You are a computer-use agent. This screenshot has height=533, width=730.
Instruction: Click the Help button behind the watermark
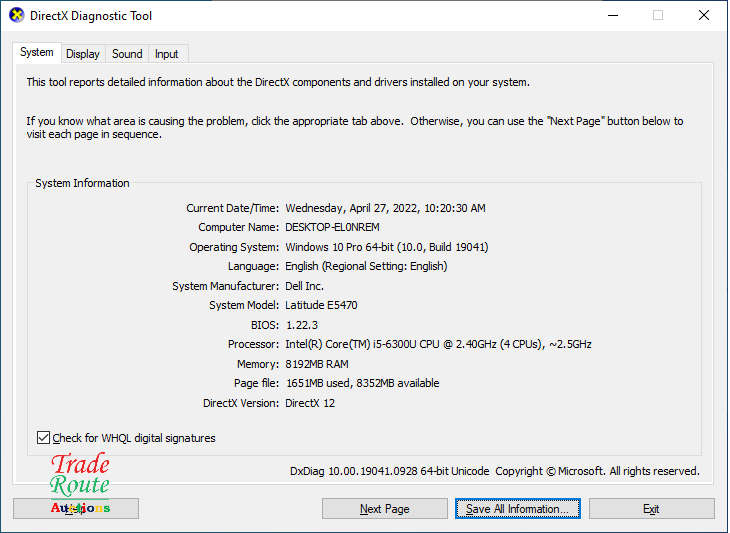point(76,509)
